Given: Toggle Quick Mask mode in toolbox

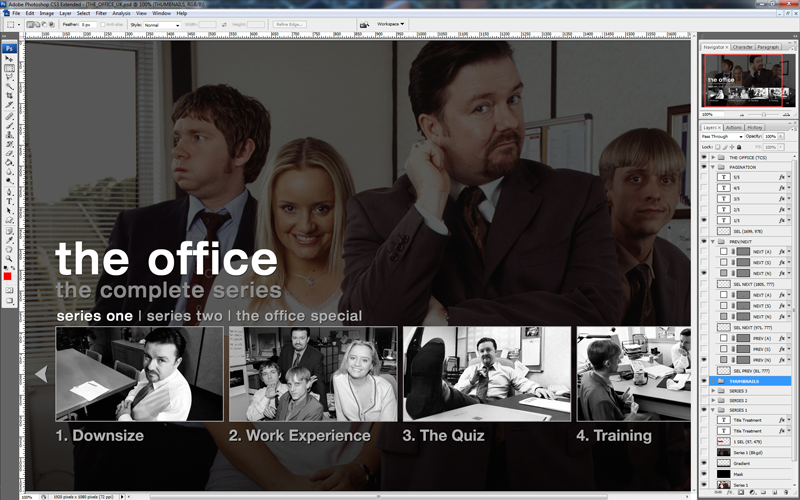Looking at the screenshot, I should (9, 292).
